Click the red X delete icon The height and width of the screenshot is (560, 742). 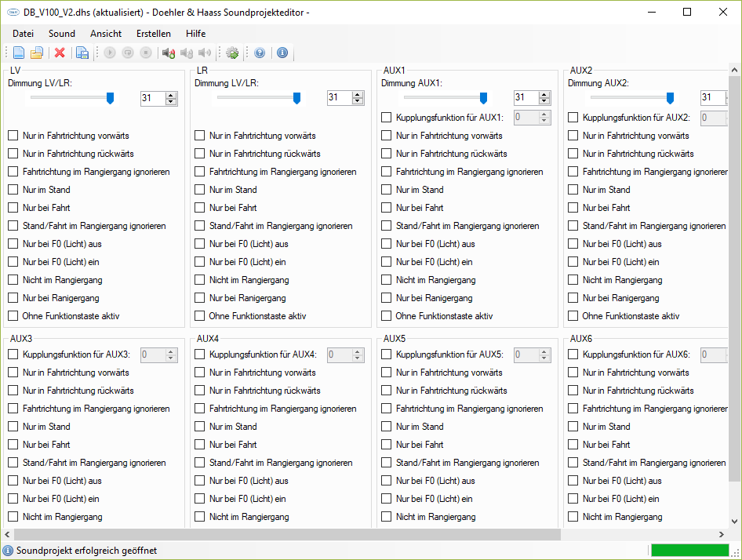click(60, 53)
